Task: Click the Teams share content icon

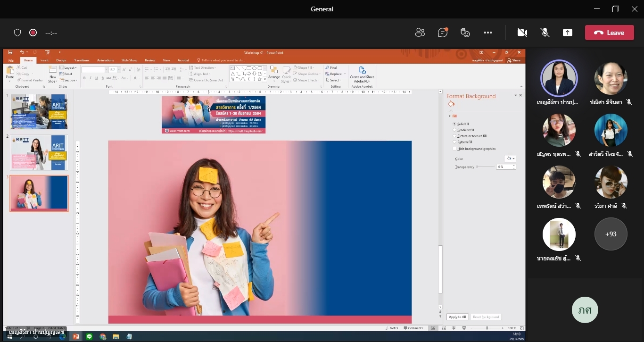Action: pos(568,33)
